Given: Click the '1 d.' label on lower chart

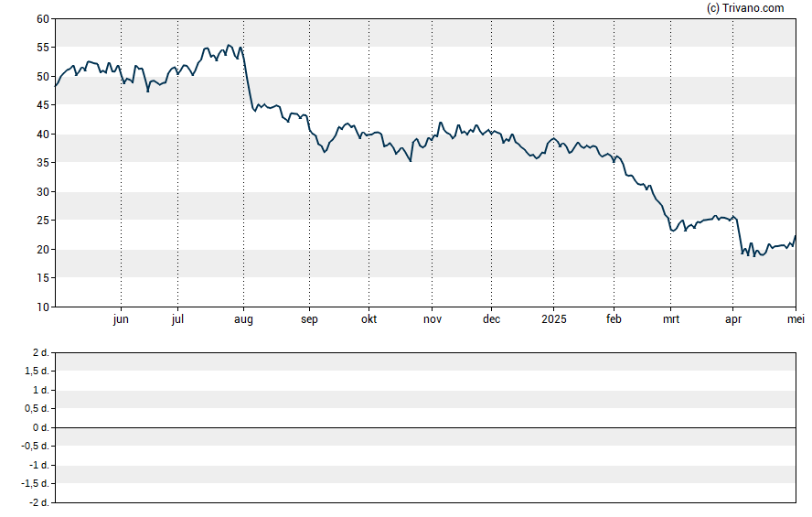Looking at the screenshot, I should (x=40, y=390).
